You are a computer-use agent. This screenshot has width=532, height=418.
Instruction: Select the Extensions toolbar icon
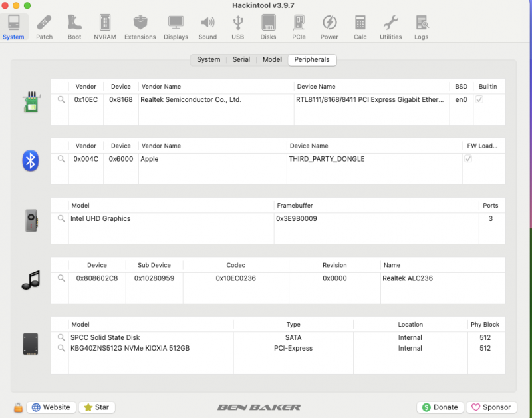[140, 25]
